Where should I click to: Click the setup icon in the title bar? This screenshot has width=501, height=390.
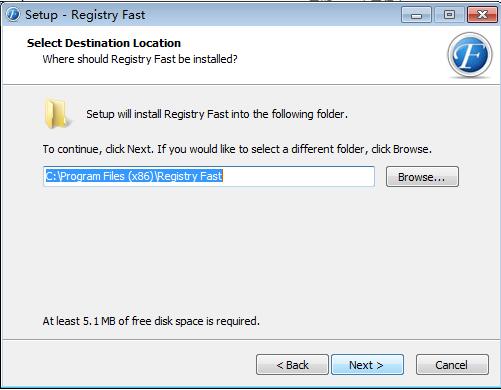13,15
